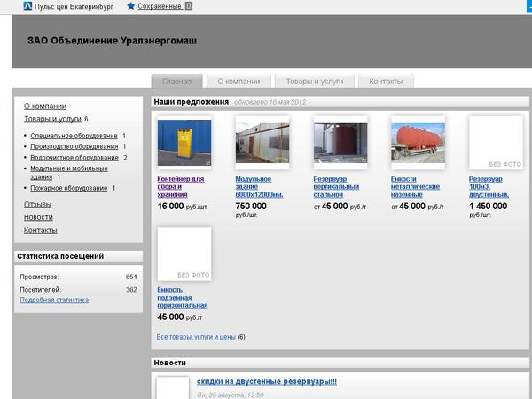Open the Контакты tab
This screenshot has height=399, width=532.
click(x=386, y=81)
